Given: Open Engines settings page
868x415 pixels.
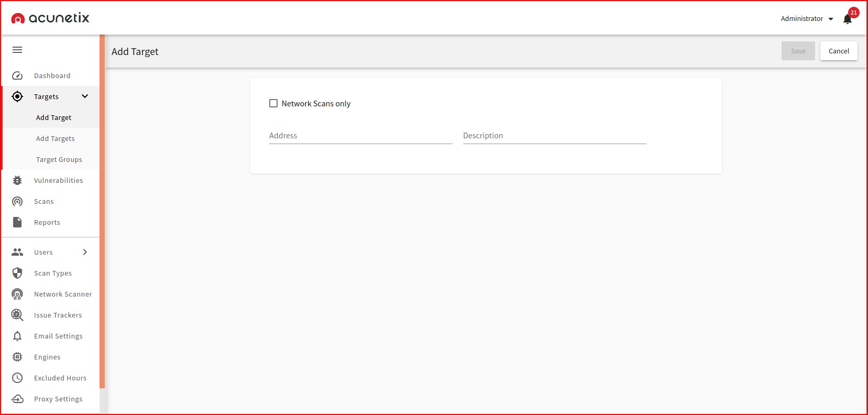Looking at the screenshot, I should tap(51, 357).
